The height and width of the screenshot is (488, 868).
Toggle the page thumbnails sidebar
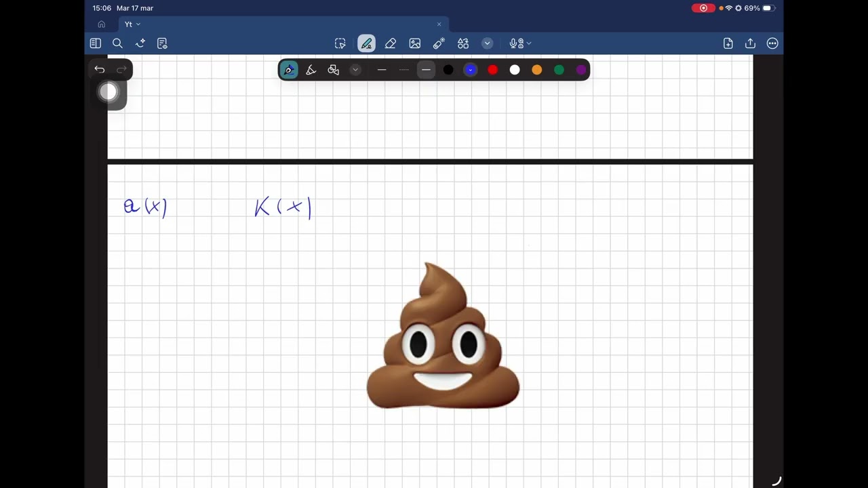click(x=96, y=43)
